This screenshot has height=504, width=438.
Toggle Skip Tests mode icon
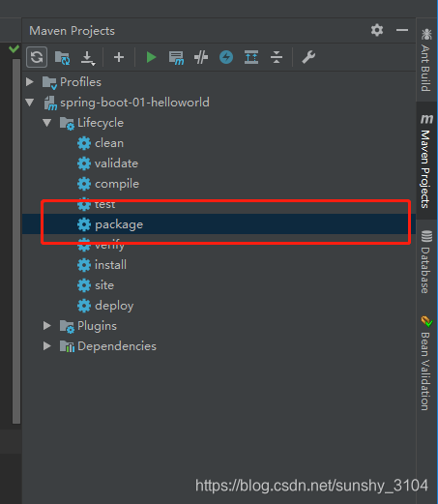tap(201, 57)
